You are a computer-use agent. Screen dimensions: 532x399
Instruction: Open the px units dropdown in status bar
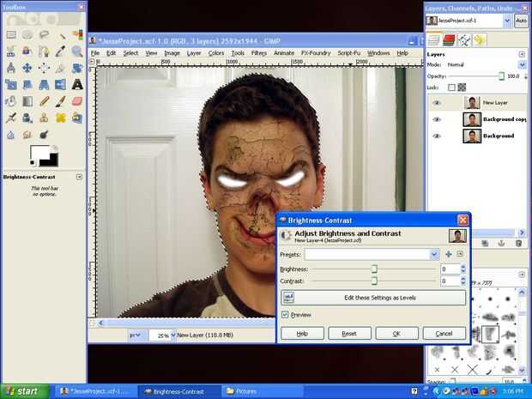coord(136,336)
